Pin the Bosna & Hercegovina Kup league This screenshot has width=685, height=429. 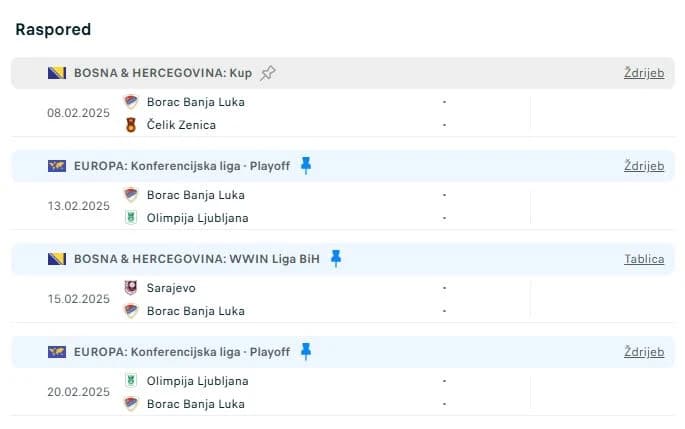click(x=268, y=73)
